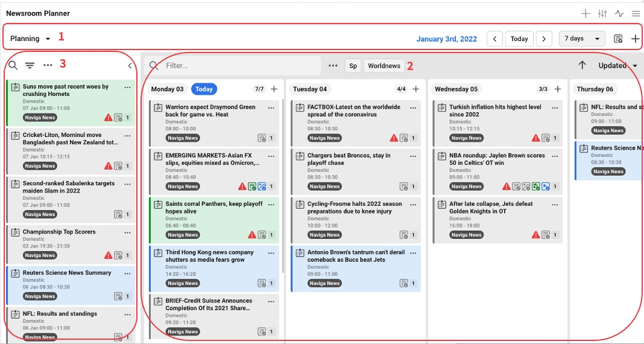Click the sort ascending arrow icon
The width and height of the screenshot is (644, 344).
point(582,65)
